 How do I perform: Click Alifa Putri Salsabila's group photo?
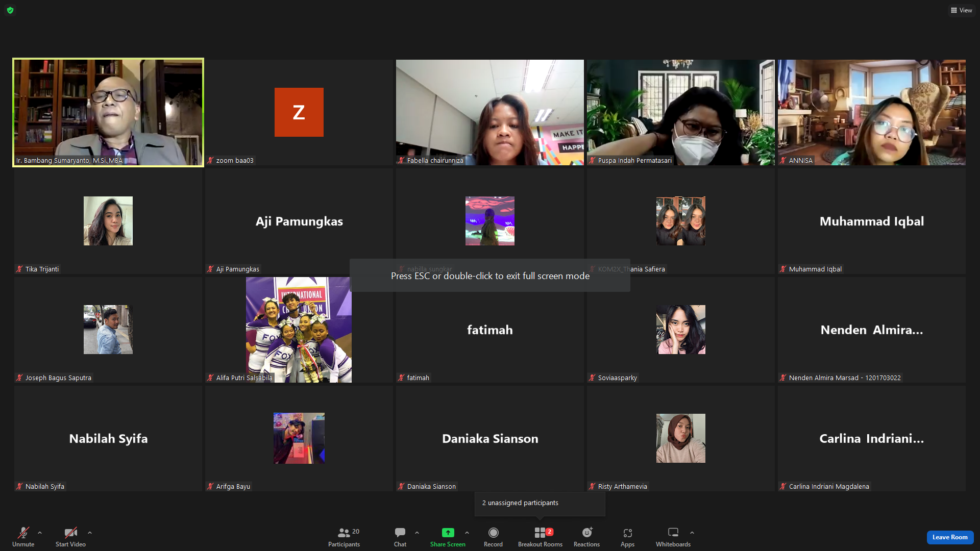tap(299, 330)
